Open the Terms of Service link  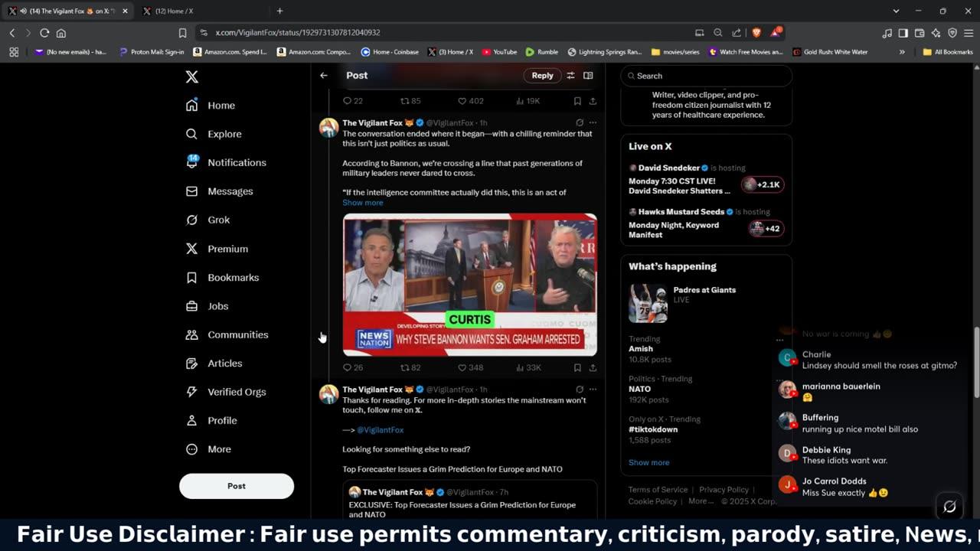658,490
